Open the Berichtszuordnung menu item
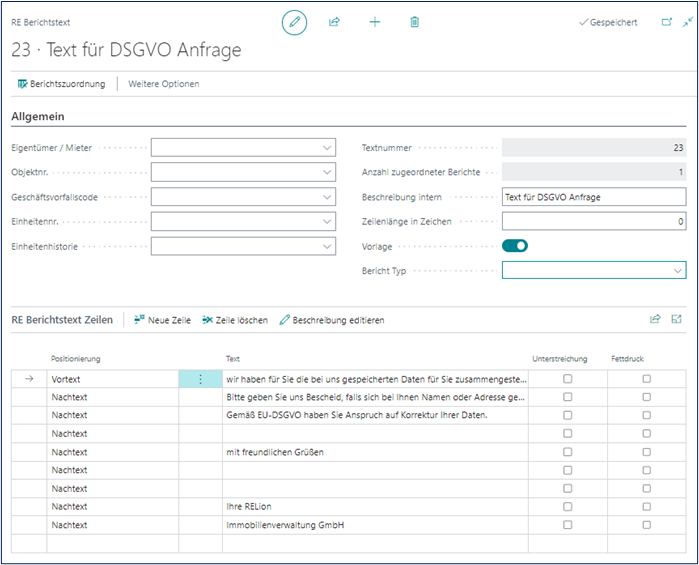Image resolution: width=699 pixels, height=565 pixels. pyautogui.click(x=61, y=84)
